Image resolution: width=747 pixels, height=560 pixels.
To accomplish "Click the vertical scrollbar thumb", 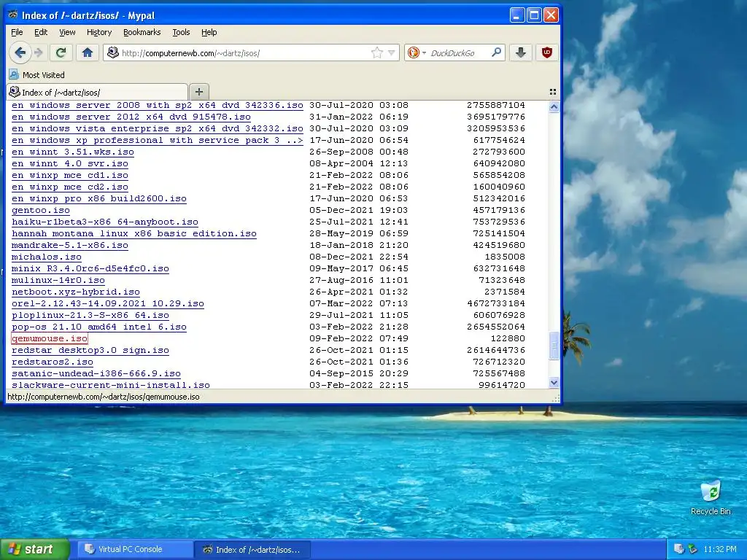I will tap(554, 346).
